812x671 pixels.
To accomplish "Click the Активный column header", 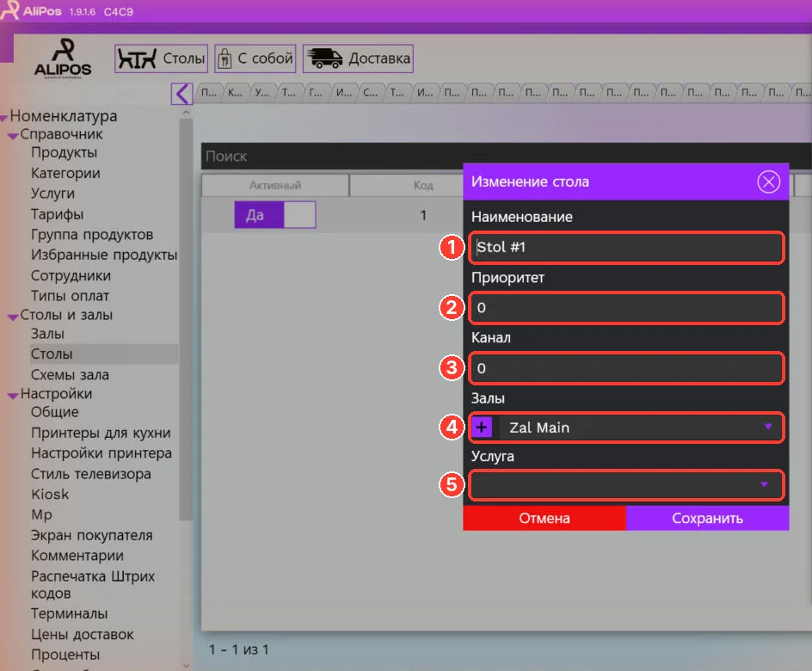I will coord(275,185).
